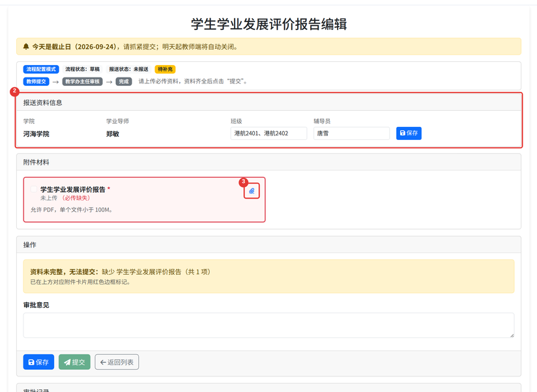Click the 审批意见 text area
Screen dimensions: 537x392
[x=268, y=326]
